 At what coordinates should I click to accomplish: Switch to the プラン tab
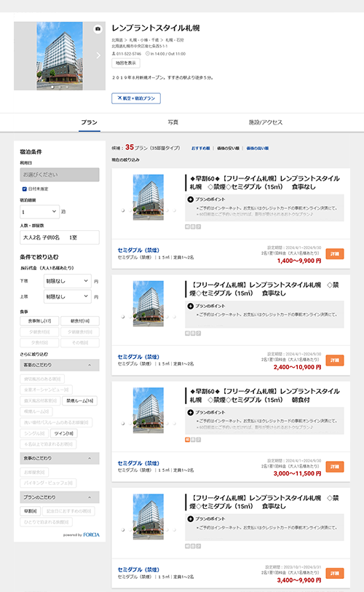[x=89, y=122]
